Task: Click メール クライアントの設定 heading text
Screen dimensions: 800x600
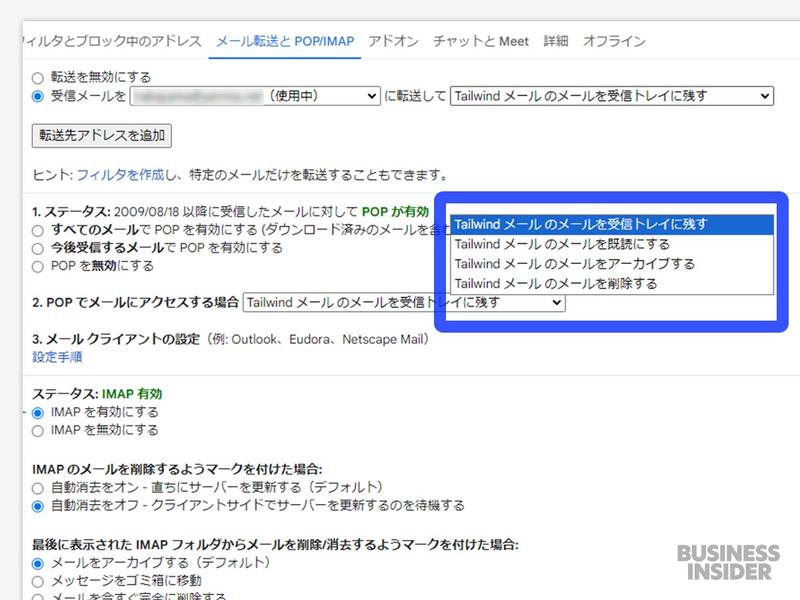Action: (123, 339)
